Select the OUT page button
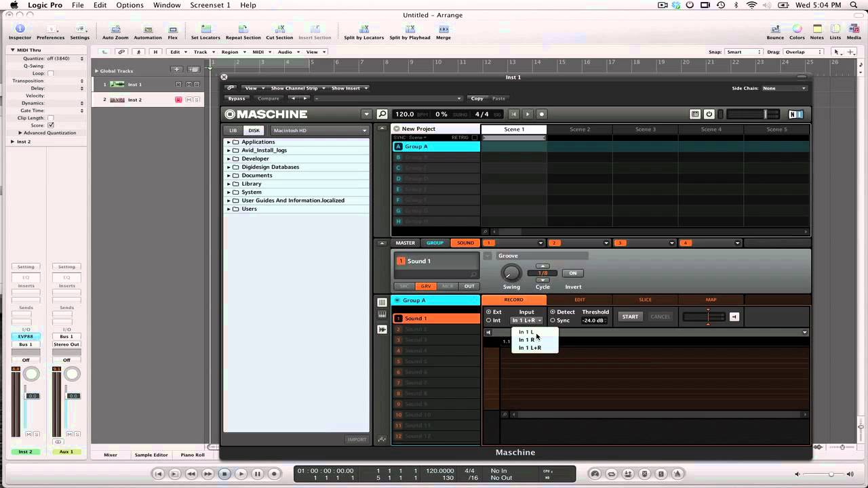The width and height of the screenshot is (868, 488). [469, 286]
